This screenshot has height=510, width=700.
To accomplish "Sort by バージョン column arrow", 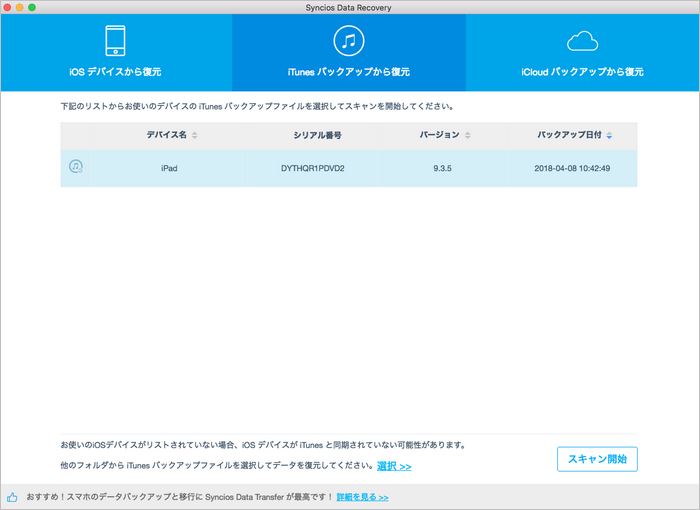I will pos(467,135).
